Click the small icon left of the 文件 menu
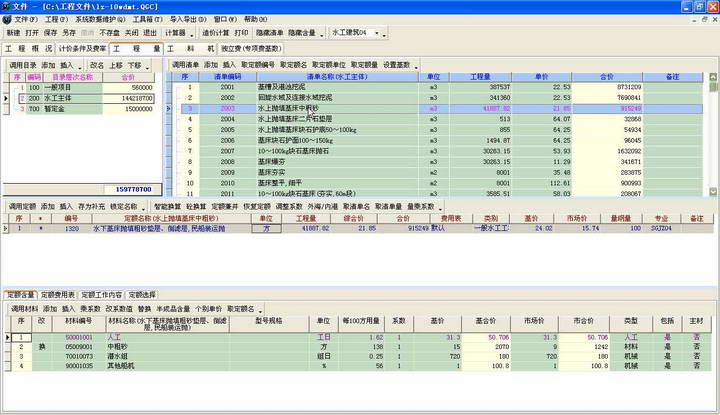 click(x=6, y=20)
